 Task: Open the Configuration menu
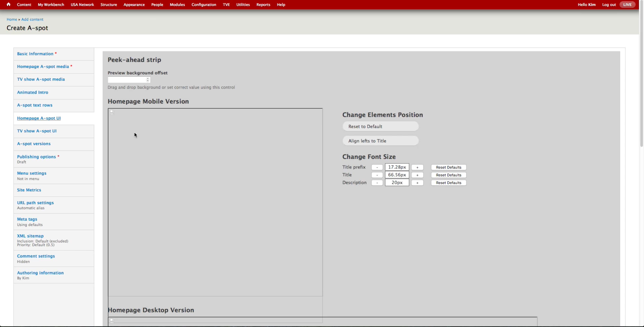coord(203,4)
